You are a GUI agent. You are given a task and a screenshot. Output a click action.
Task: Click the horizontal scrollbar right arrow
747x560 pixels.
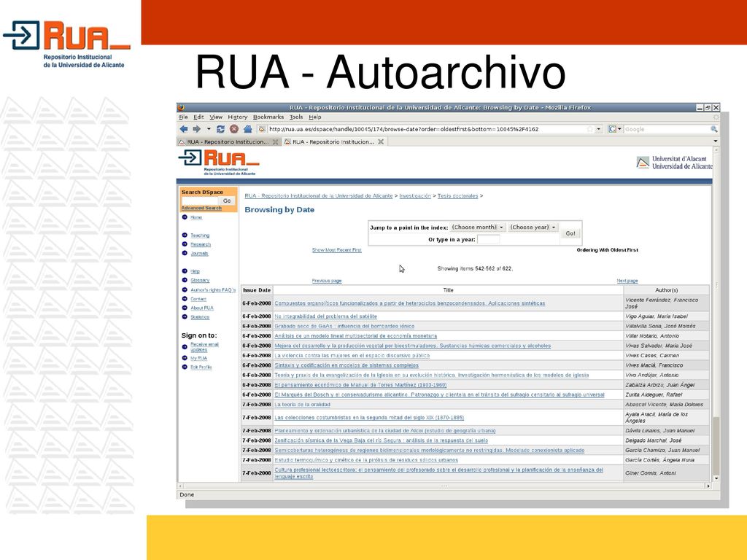[708, 486]
